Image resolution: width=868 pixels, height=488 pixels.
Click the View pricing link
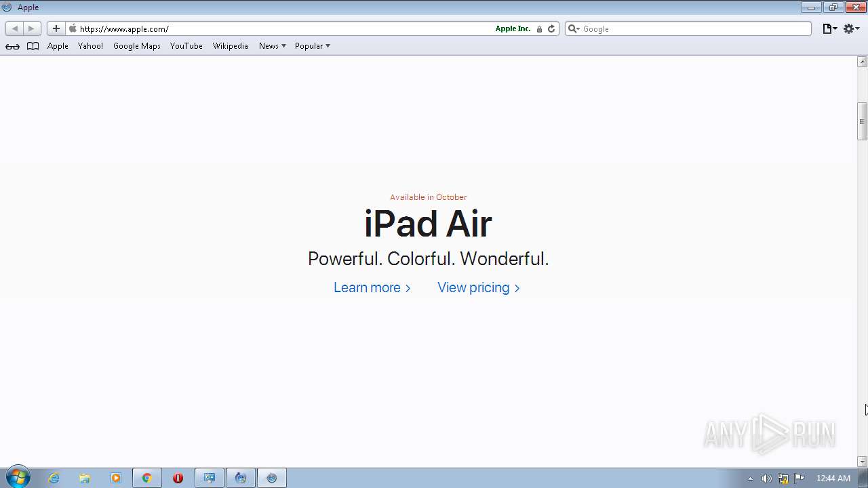[x=479, y=287]
